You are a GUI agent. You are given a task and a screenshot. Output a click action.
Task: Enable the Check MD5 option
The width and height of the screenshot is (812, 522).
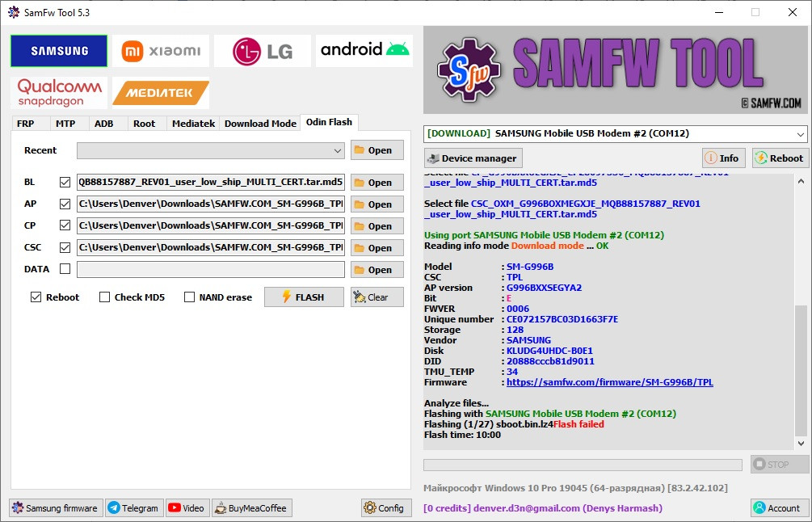click(x=104, y=297)
